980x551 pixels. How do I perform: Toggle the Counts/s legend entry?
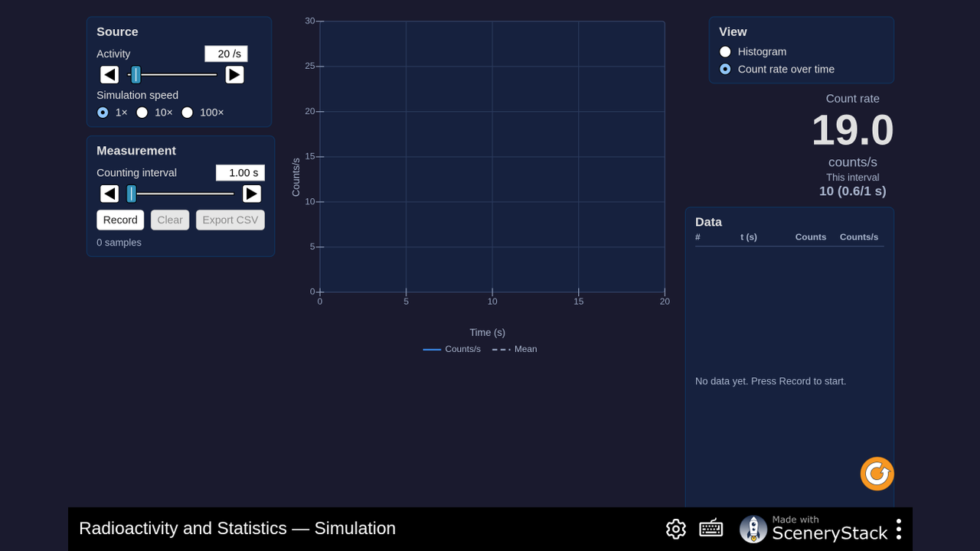452,349
